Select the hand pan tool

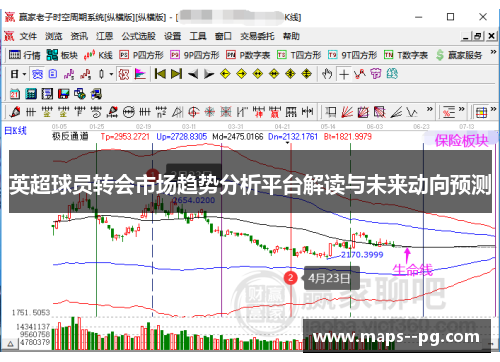(x=327, y=74)
